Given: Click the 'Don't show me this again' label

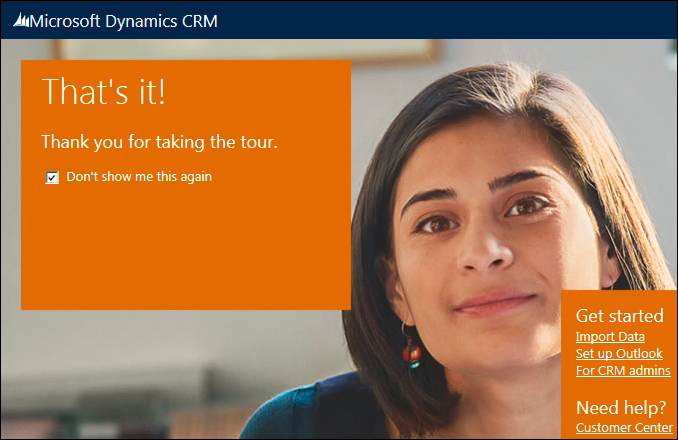Looking at the screenshot, I should pos(139,176).
